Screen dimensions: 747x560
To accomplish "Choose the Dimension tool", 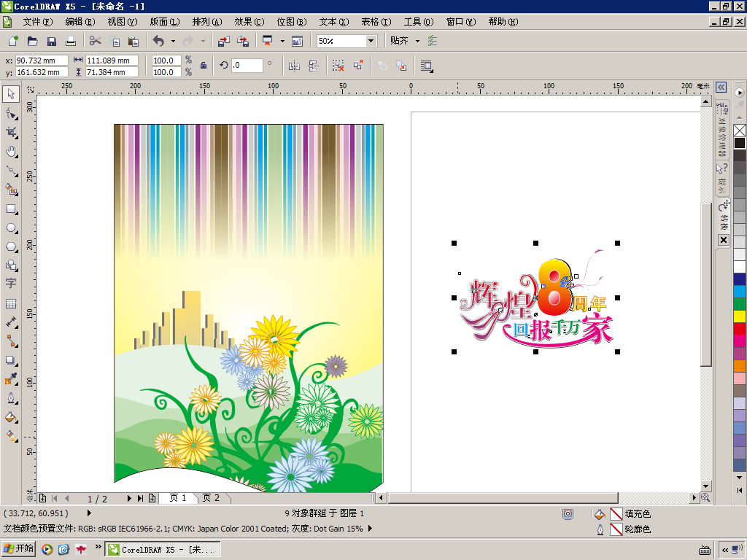I will 11,322.
